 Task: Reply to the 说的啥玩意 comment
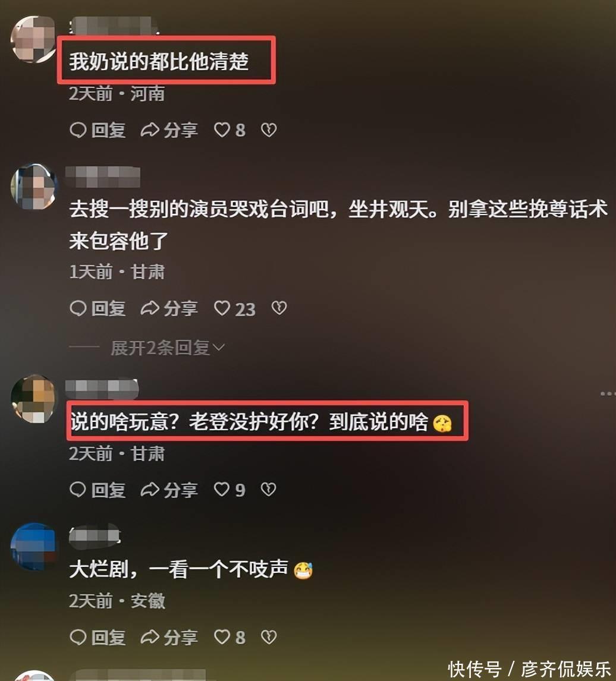point(98,490)
